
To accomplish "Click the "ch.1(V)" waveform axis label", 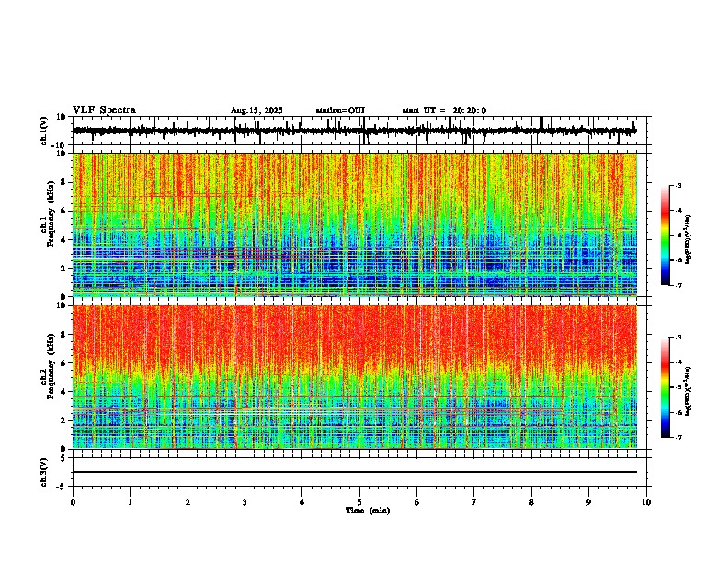I will point(45,131).
